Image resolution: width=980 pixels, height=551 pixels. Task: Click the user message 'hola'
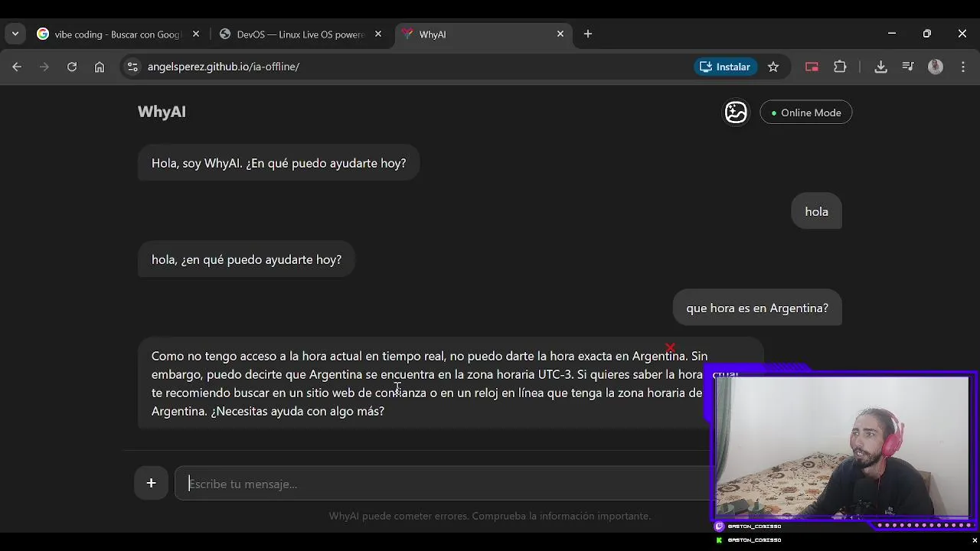point(816,212)
